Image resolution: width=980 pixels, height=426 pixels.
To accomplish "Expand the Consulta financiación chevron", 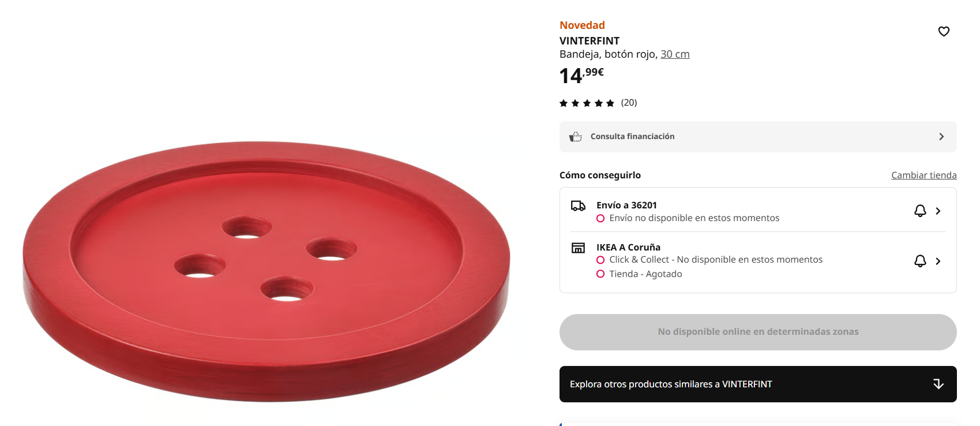I will [941, 137].
